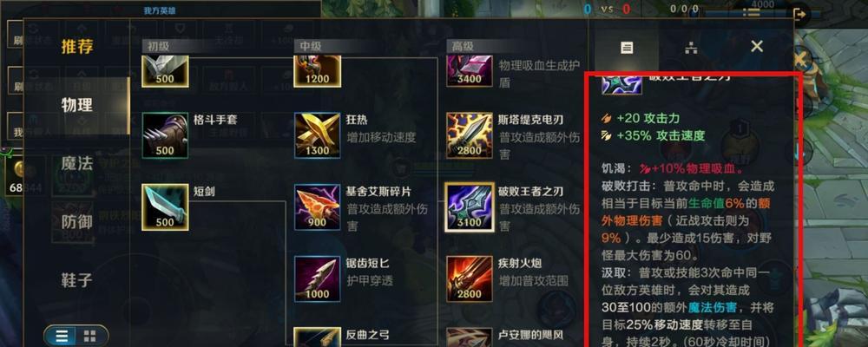Open the item build tree tab
Image resolution: width=868 pixels, height=347 pixels.
tap(690, 48)
